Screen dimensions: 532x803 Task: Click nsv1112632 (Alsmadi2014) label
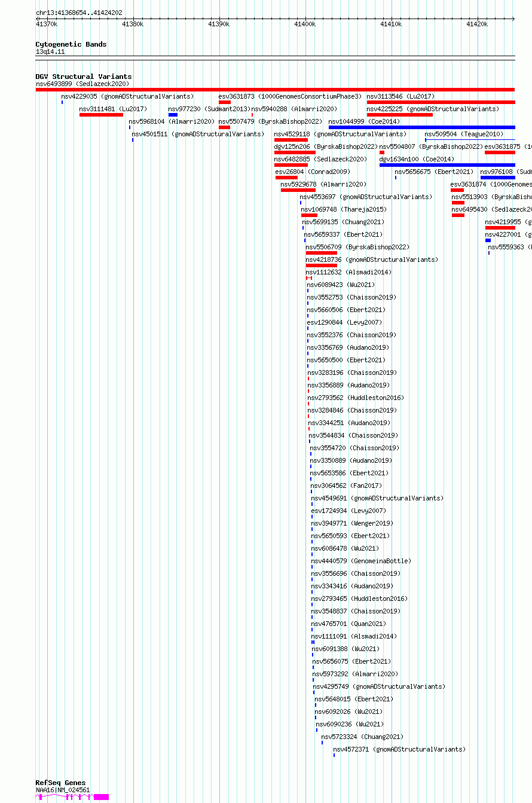(348, 272)
